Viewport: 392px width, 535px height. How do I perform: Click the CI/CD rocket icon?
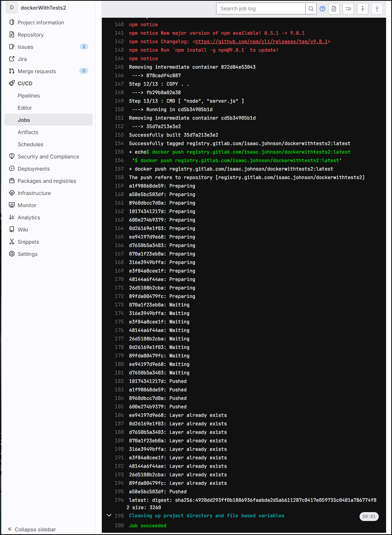pos(12,83)
